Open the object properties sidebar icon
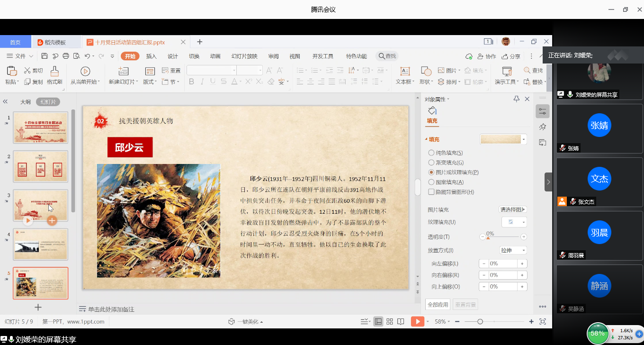644x345 pixels. (x=543, y=111)
